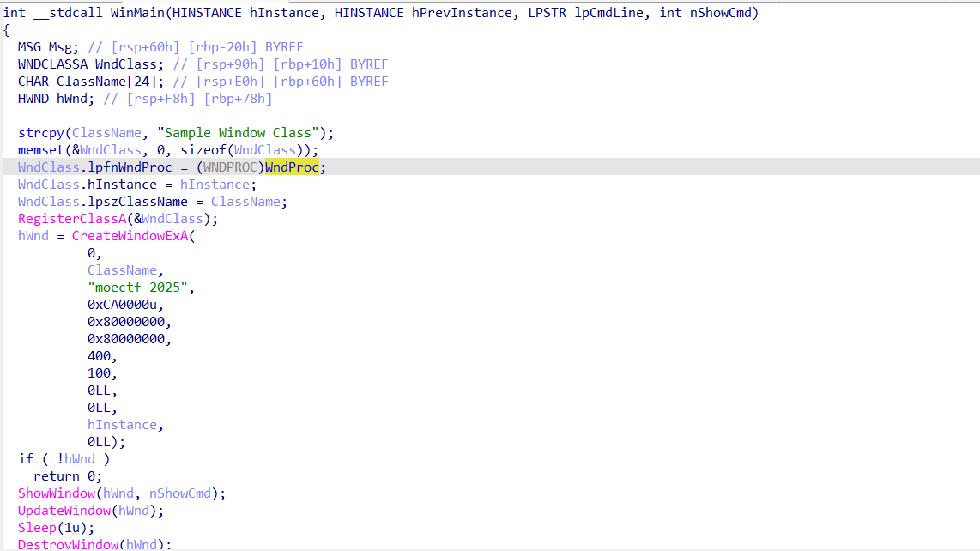The width and height of the screenshot is (980, 551).
Task: Click RegisterClassA function call
Action: (72, 219)
